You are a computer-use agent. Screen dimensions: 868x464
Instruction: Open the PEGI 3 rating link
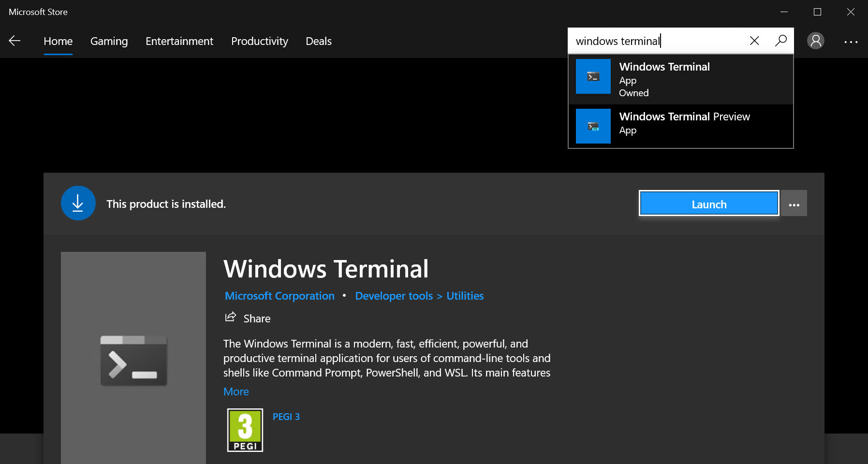(x=286, y=417)
